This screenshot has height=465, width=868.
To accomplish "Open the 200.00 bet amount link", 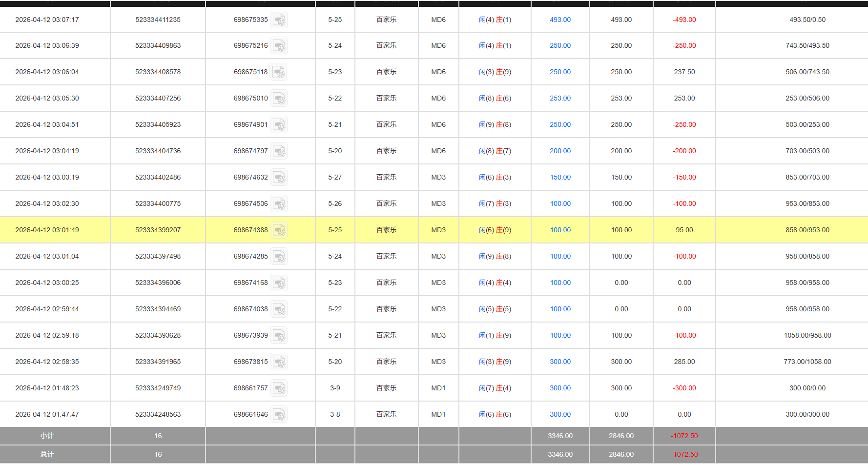I will 560,151.
